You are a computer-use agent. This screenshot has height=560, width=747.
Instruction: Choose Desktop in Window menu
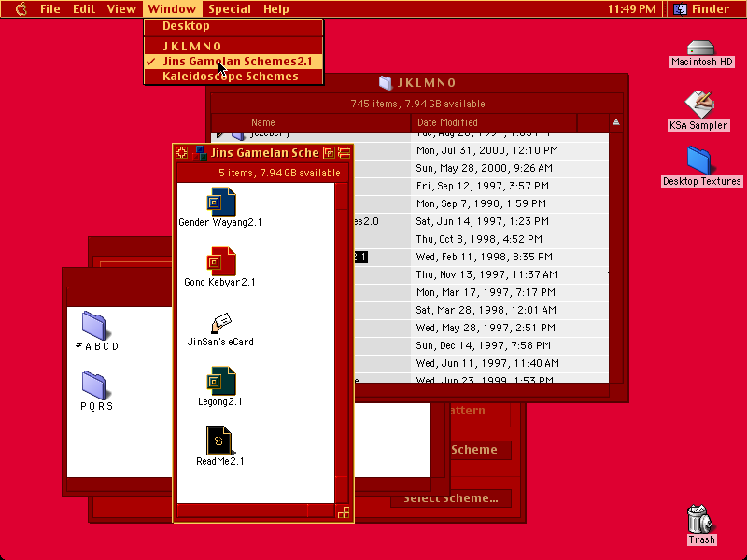tap(233, 26)
